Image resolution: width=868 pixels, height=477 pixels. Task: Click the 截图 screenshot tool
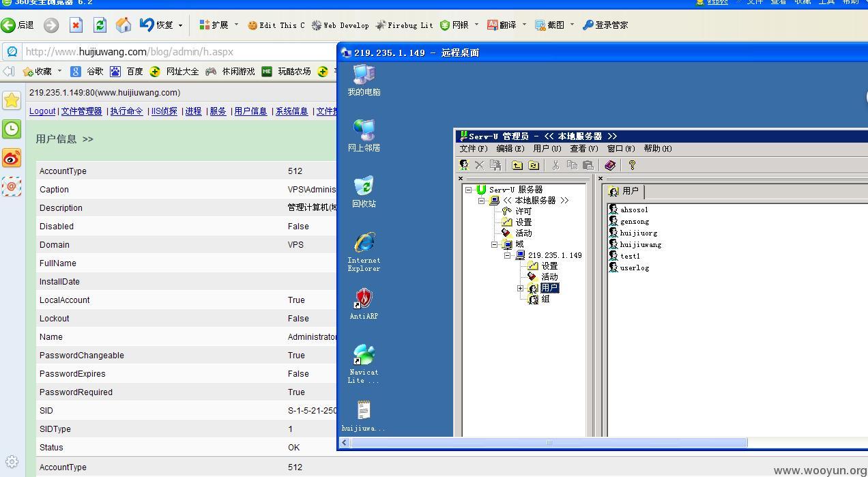[549, 25]
